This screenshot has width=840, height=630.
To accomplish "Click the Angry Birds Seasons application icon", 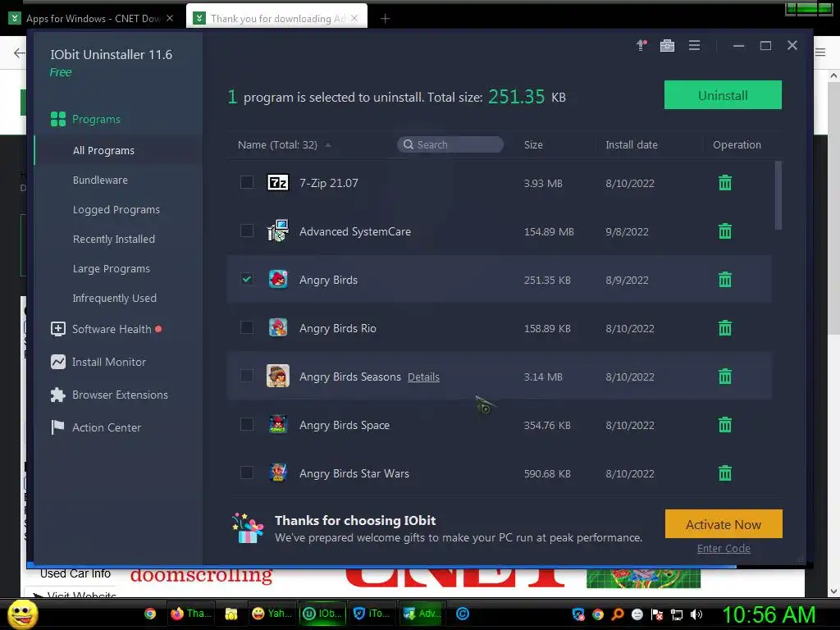I will [278, 376].
